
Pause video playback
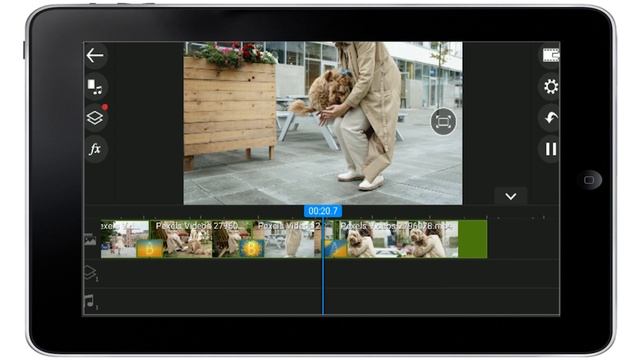click(550, 149)
